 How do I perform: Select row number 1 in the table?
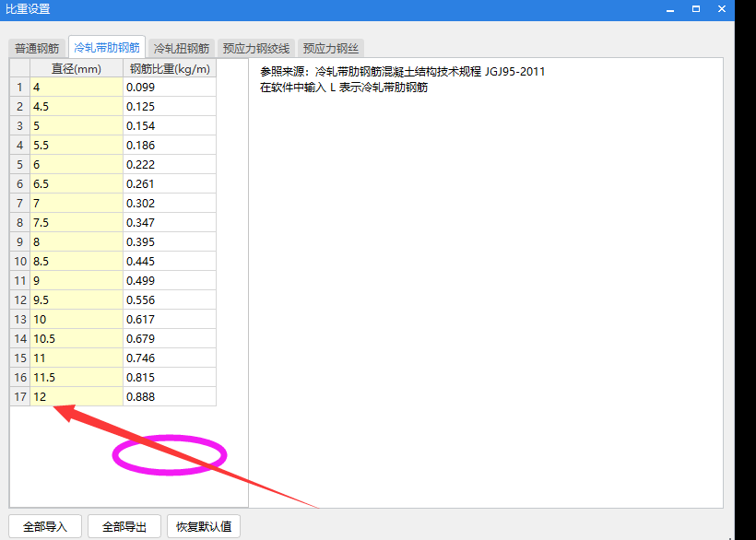19,87
